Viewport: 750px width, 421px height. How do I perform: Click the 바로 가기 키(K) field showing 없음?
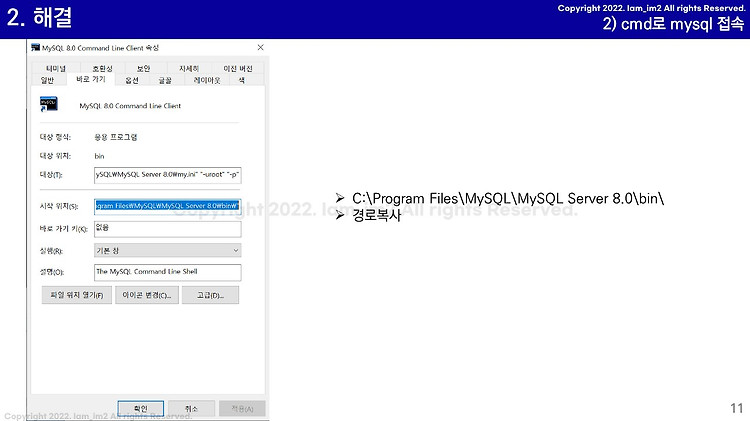(x=167, y=229)
